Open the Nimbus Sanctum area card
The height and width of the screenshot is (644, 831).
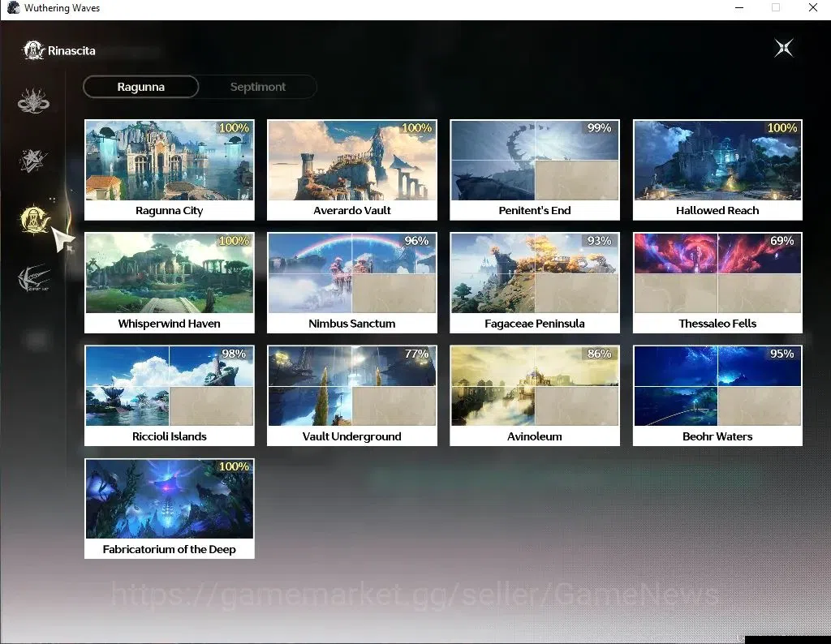pyautogui.click(x=352, y=283)
